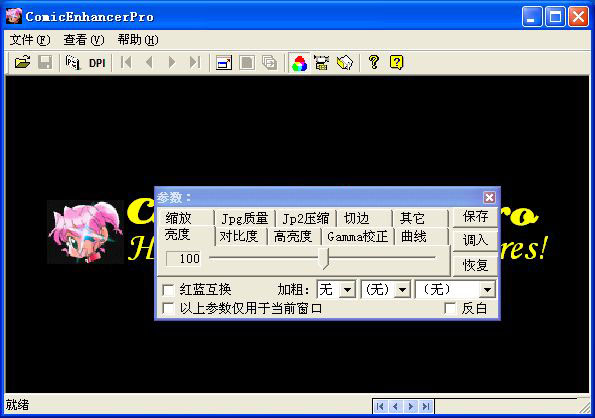Click the yellow question mark help icon
This screenshot has height=418, width=595.
(x=374, y=62)
